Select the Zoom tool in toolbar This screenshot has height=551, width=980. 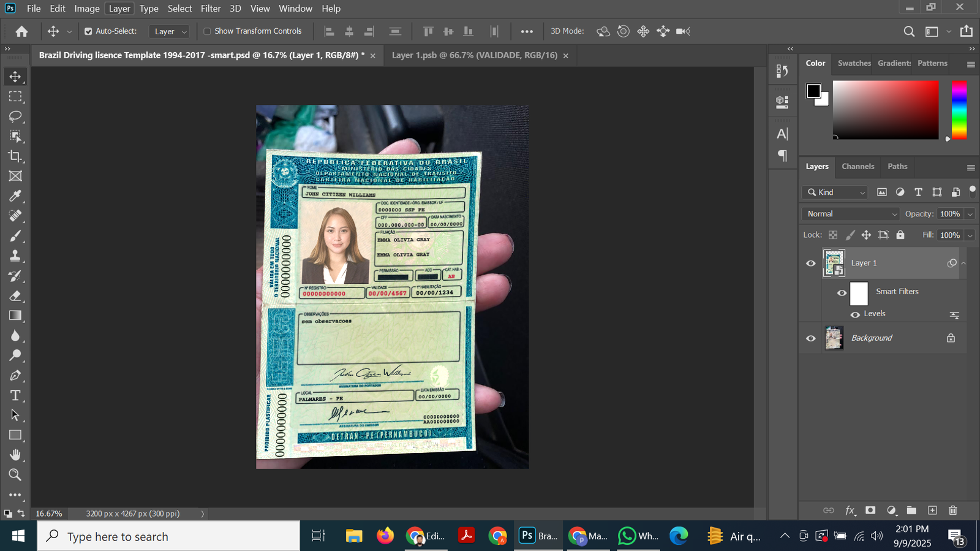[x=15, y=475]
